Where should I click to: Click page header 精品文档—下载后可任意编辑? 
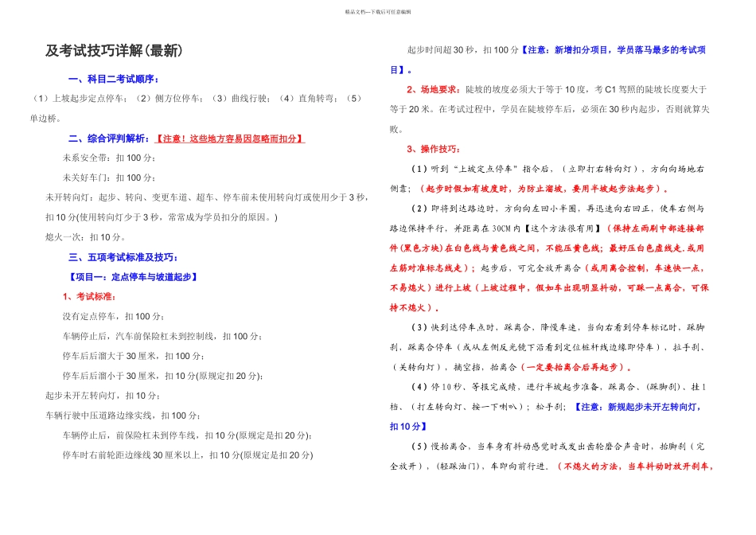[x=378, y=12]
